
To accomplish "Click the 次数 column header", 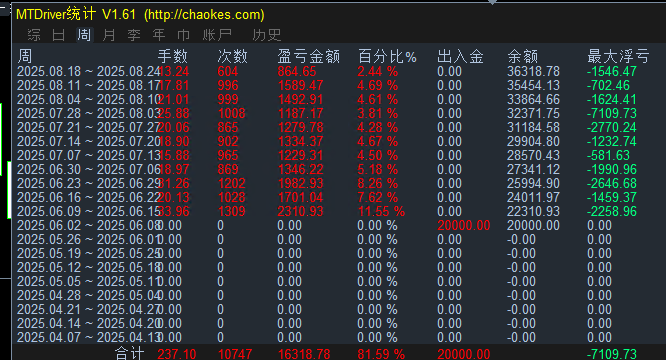I will click(x=232, y=56).
